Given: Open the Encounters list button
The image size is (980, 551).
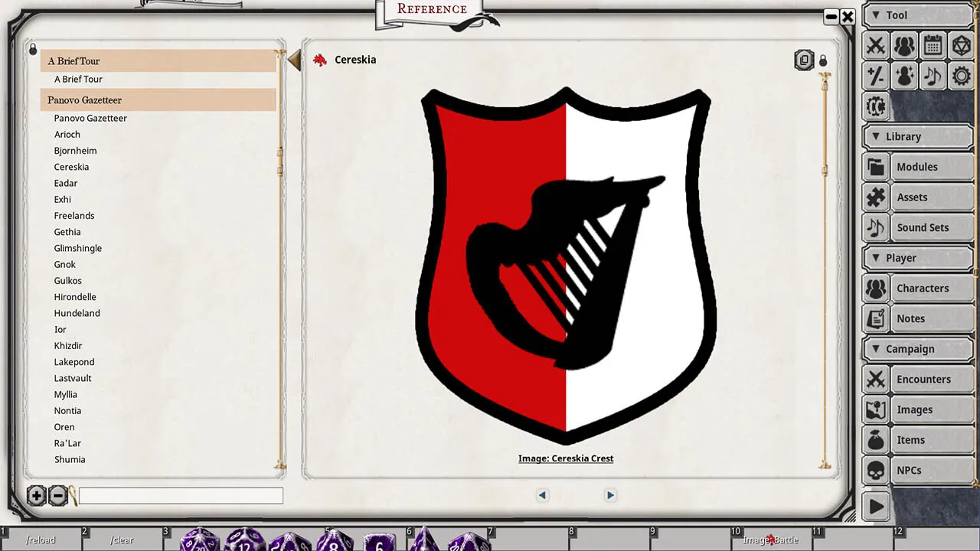Looking at the screenshot, I should coord(932,380).
